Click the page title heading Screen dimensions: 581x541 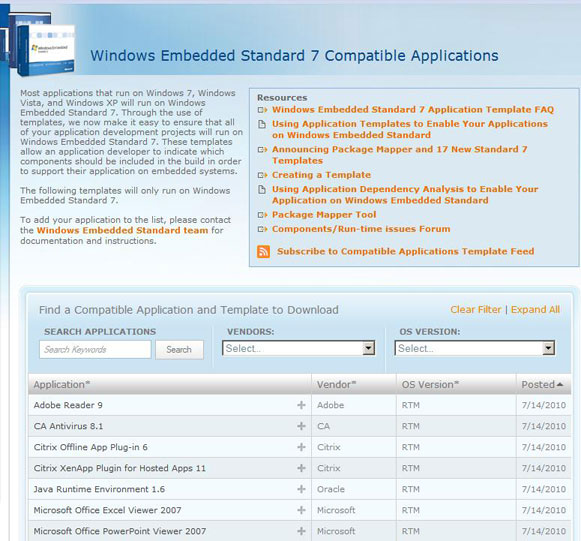click(x=294, y=56)
